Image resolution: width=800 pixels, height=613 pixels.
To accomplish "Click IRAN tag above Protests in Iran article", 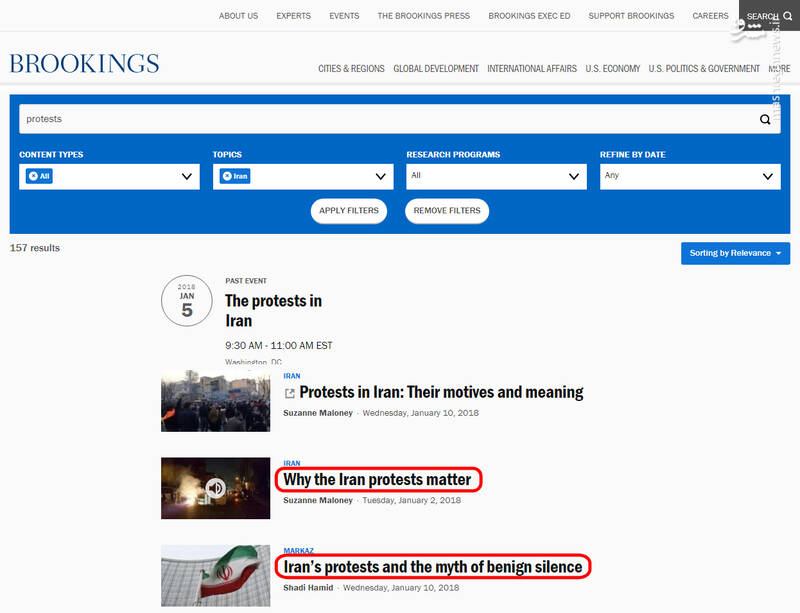I will [292, 376].
